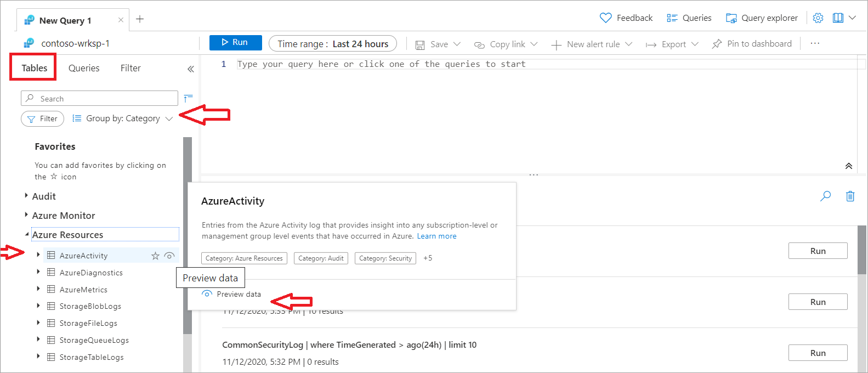This screenshot has width=868, height=373.
Task: Click the Copy link icon
Action: coord(479,45)
